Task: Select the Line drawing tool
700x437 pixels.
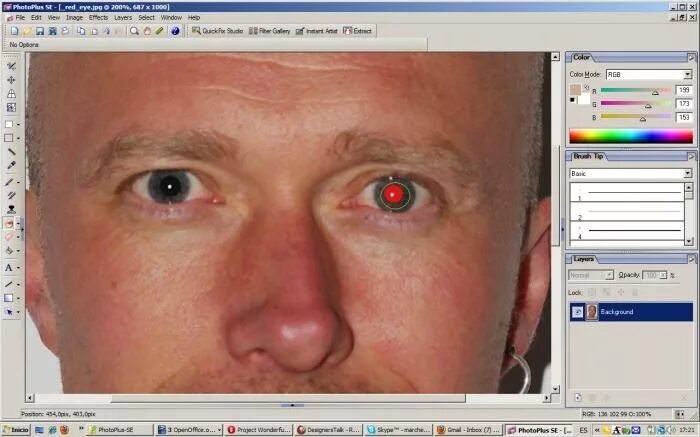Action: [x=9, y=284]
